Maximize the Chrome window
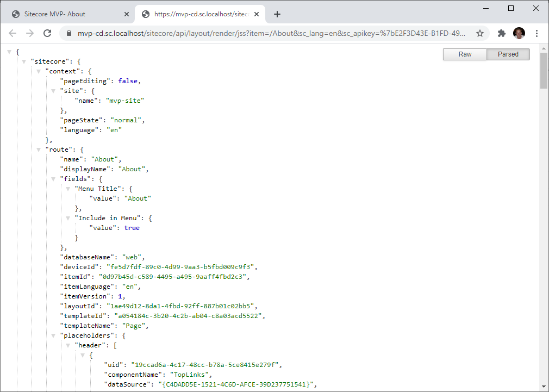This screenshot has width=549, height=392. click(511, 8)
